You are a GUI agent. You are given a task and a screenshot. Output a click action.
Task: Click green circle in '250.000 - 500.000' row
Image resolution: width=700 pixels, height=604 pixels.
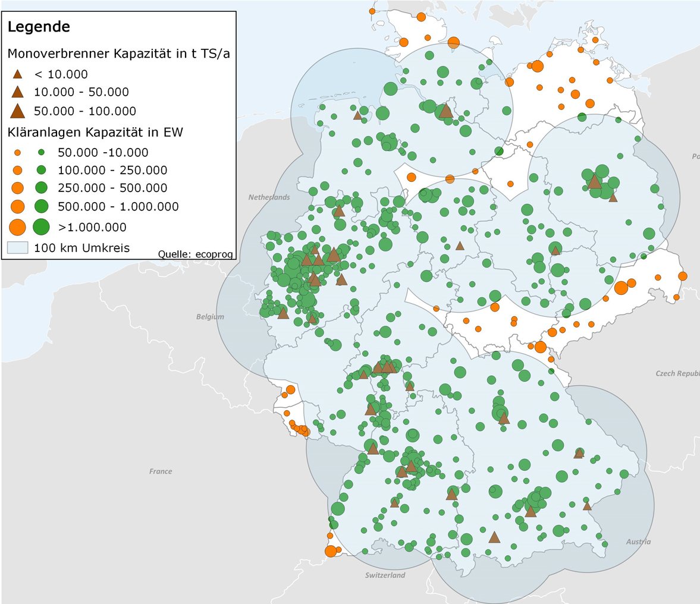point(42,188)
